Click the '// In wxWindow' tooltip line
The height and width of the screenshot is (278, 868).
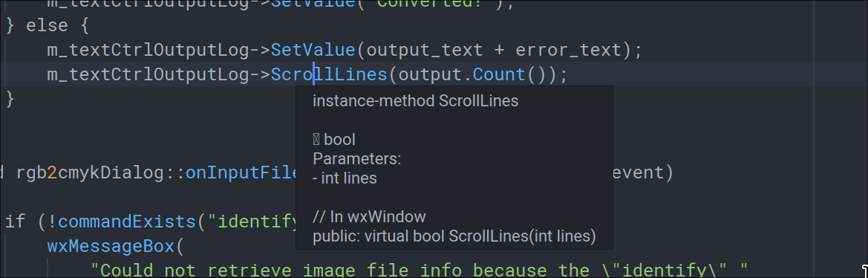point(369,216)
